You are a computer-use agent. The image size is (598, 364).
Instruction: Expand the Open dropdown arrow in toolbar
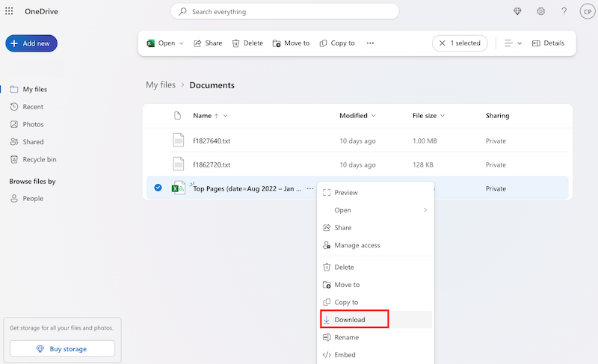click(x=182, y=43)
